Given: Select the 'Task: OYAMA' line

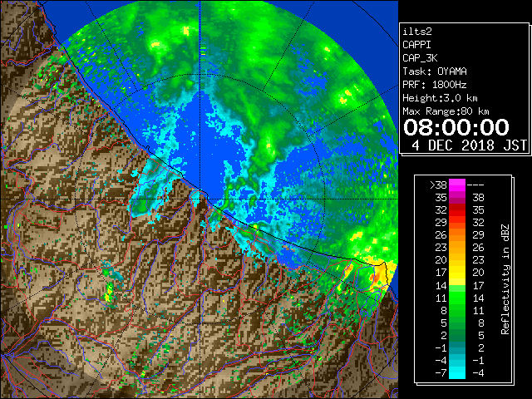Looking at the screenshot, I should pos(435,71).
